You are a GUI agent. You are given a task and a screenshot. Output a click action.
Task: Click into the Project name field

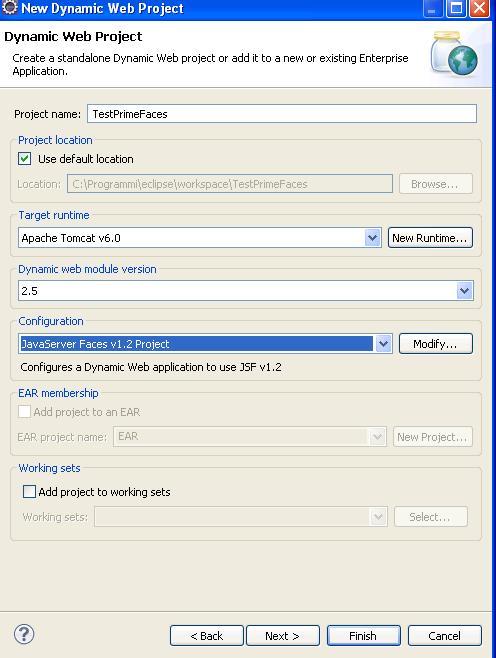click(x=282, y=114)
